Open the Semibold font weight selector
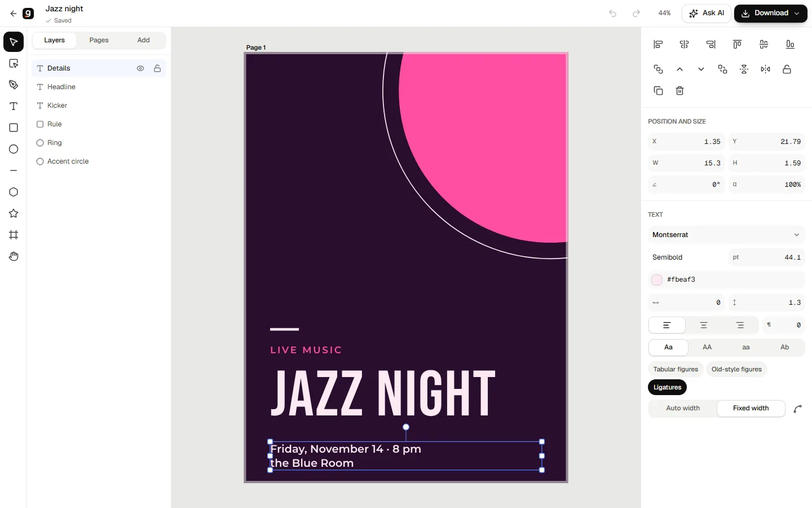Image resolution: width=812 pixels, height=508 pixels. coord(687,257)
